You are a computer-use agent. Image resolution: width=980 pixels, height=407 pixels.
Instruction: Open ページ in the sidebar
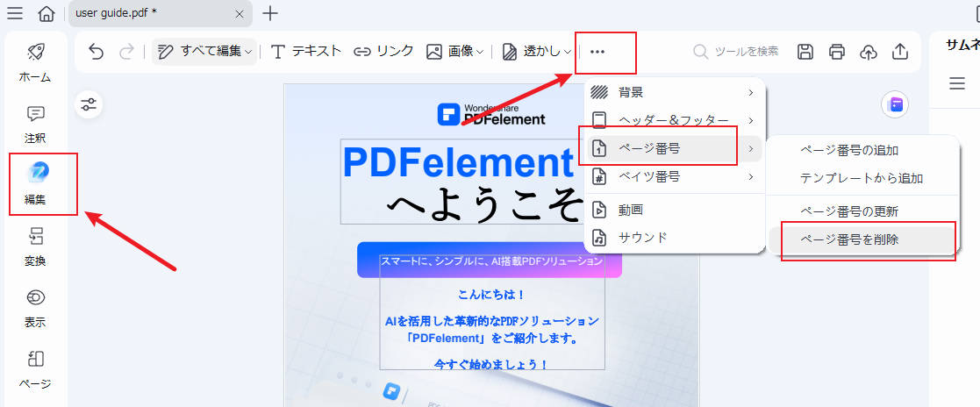(x=36, y=369)
